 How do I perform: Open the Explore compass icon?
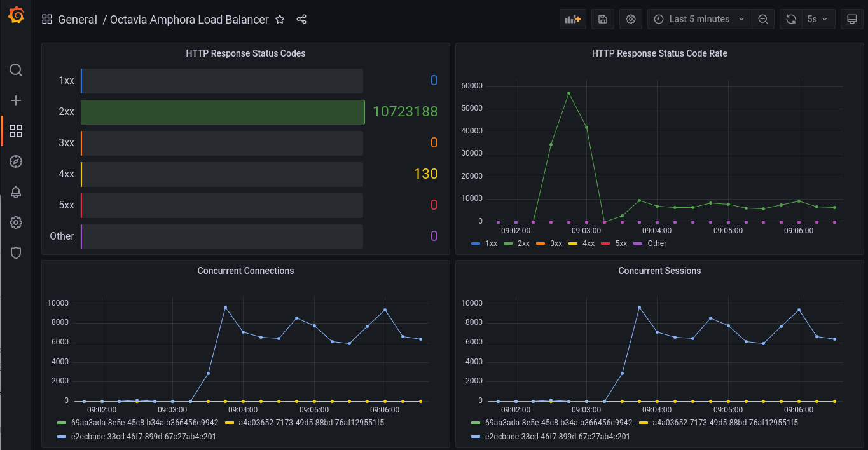[x=16, y=161]
